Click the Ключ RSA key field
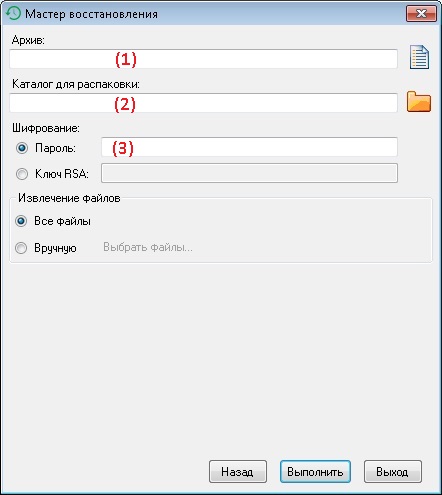 tap(249, 173)
